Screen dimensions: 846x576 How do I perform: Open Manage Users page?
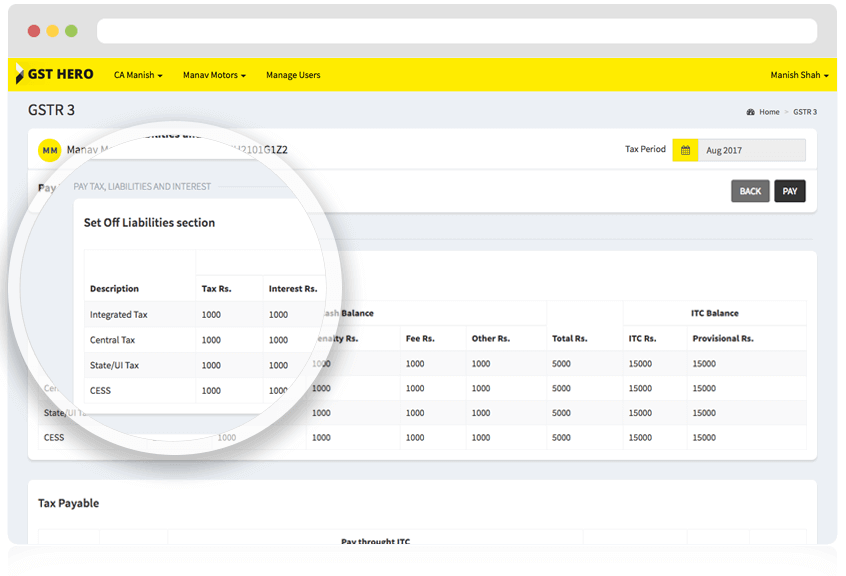click(x=293, y=75)
